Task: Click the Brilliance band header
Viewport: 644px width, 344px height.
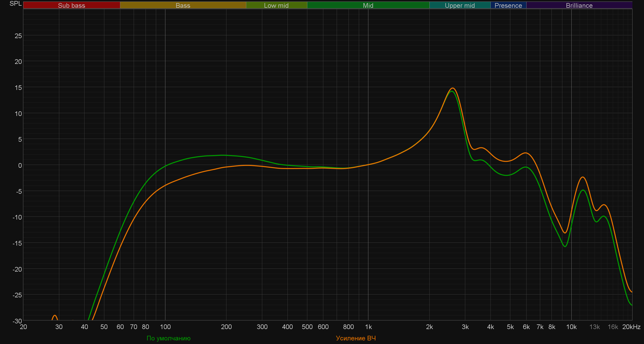Action: point(579,5)
